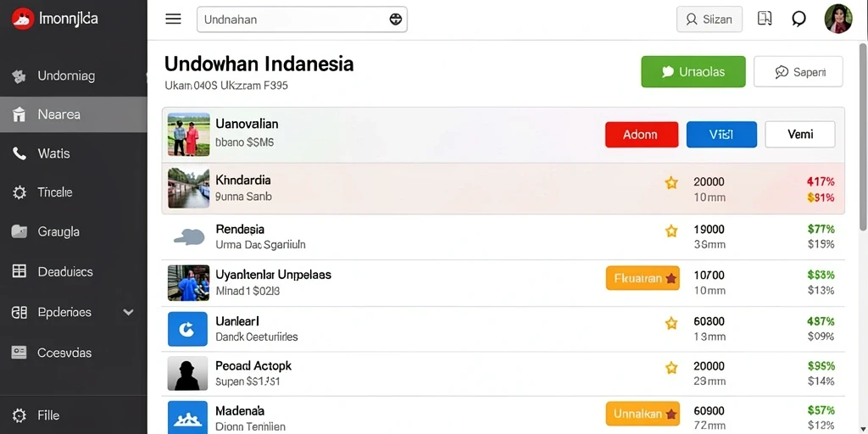Image resolution: width=868 pixels, height=434 pixels.
Task: Click the orange Unnakan badge button
Action: pyautogui.click(x=643, y=414)
